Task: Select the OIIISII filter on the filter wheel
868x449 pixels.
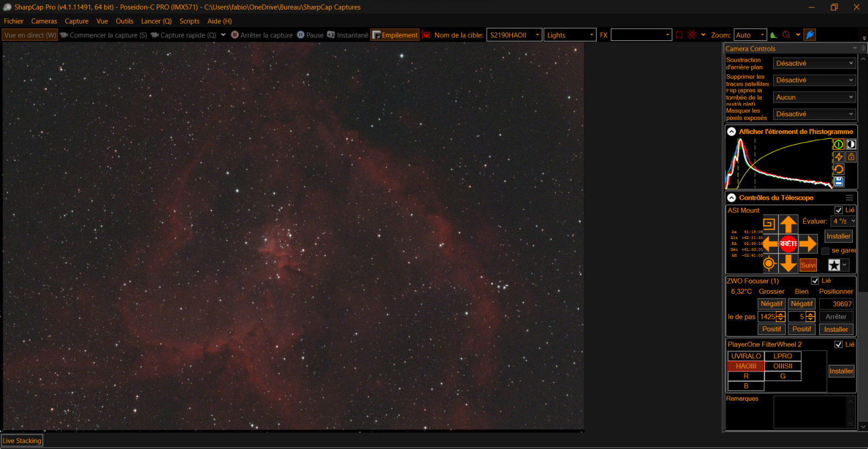Action: point(782,366)
